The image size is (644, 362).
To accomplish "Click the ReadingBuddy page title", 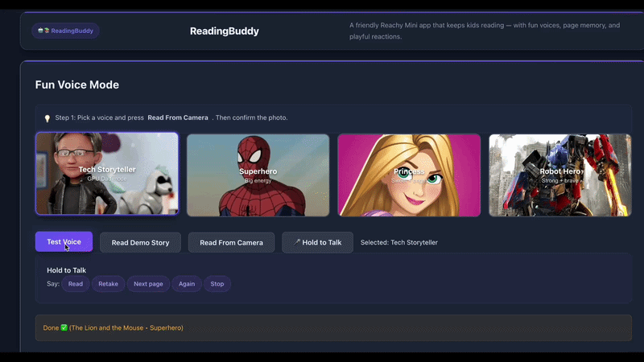I will (x=225, y=31).
